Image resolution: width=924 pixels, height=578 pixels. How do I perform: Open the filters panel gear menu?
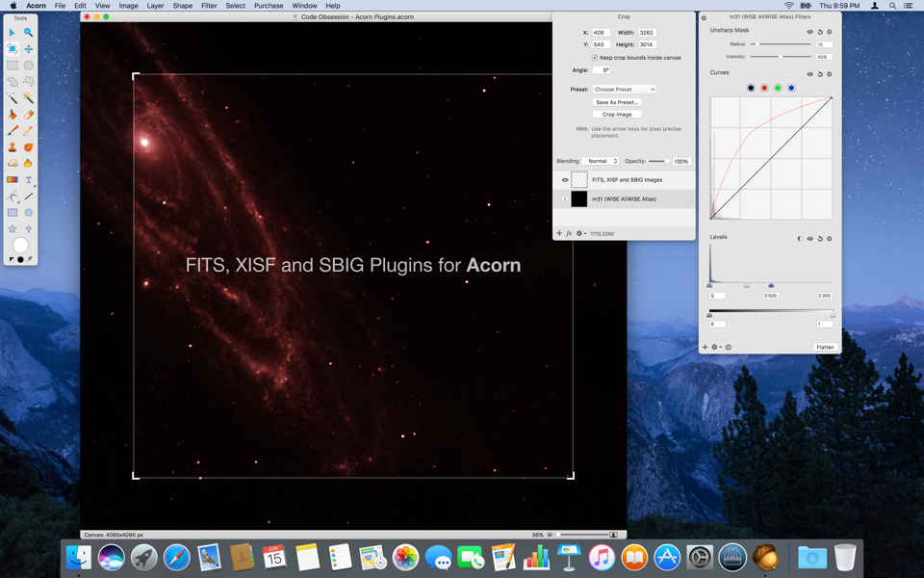point(715,348)
